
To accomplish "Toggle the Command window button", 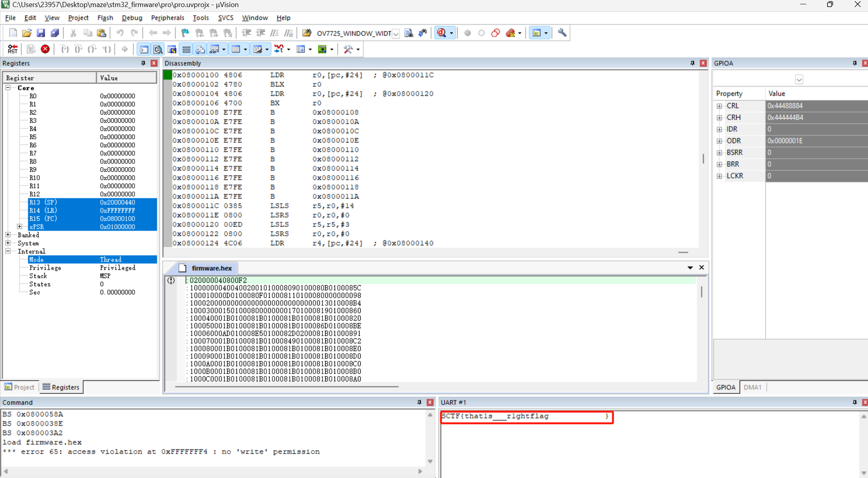I will tap(144, 49).
